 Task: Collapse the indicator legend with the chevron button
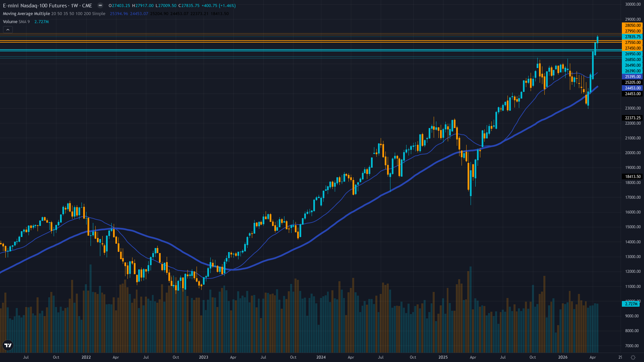pos(8,29)
